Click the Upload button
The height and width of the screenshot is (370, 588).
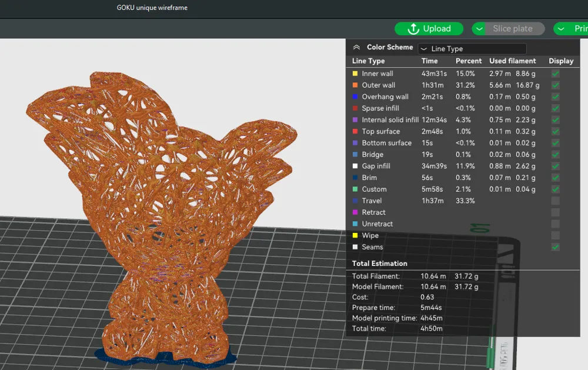(429, 28)
